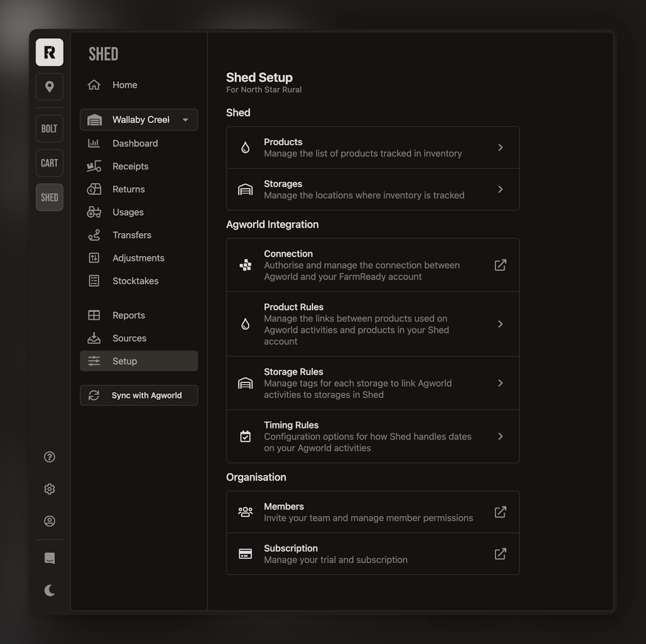Open Timing Rules via its chevron arrow

(x=500, y=436)
